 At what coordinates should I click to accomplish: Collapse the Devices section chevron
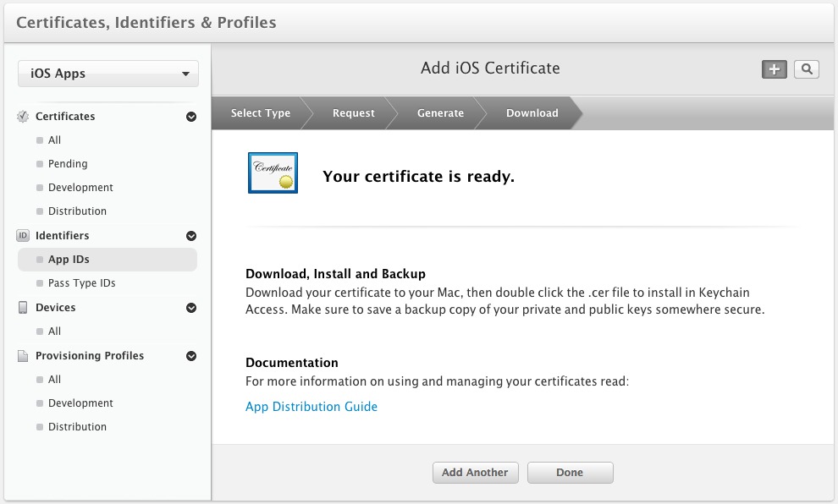(191, 308)
